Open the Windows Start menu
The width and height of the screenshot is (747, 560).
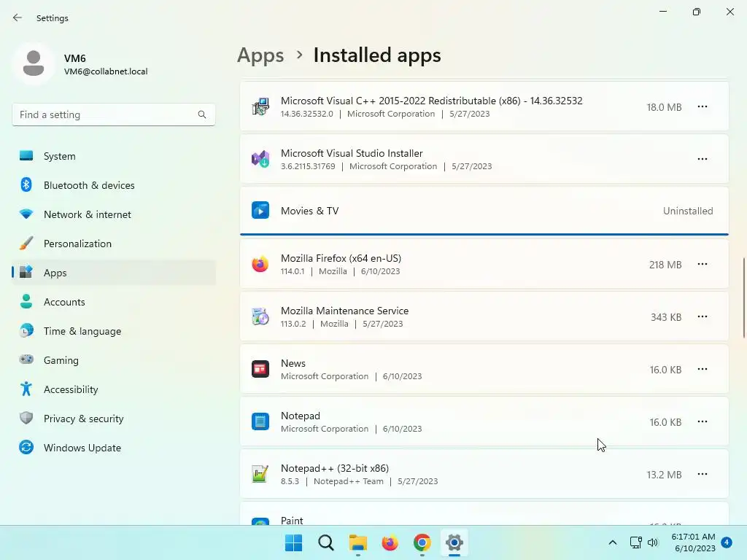(293, 542)
